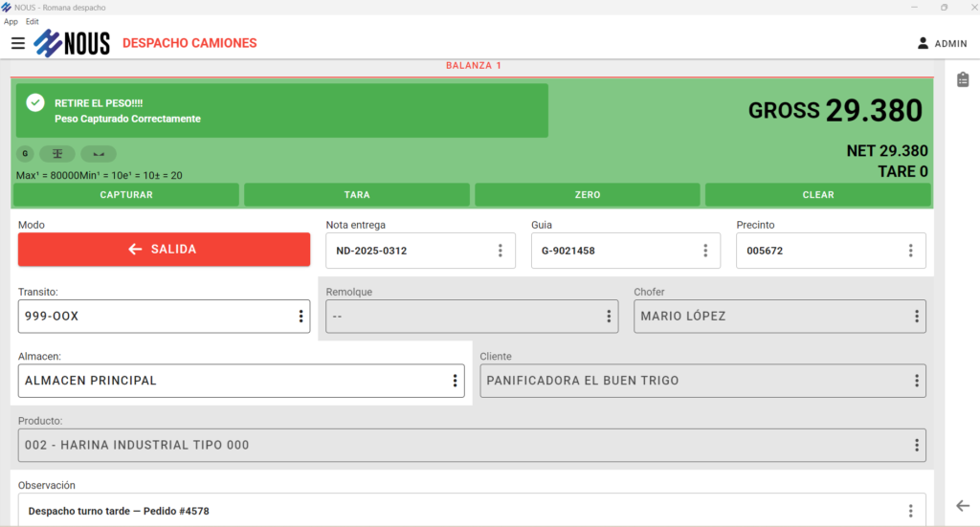Click the back arrow in right sidebar
Image resolution: width=980 pixels, height=527 pixels.
point(963,506)
